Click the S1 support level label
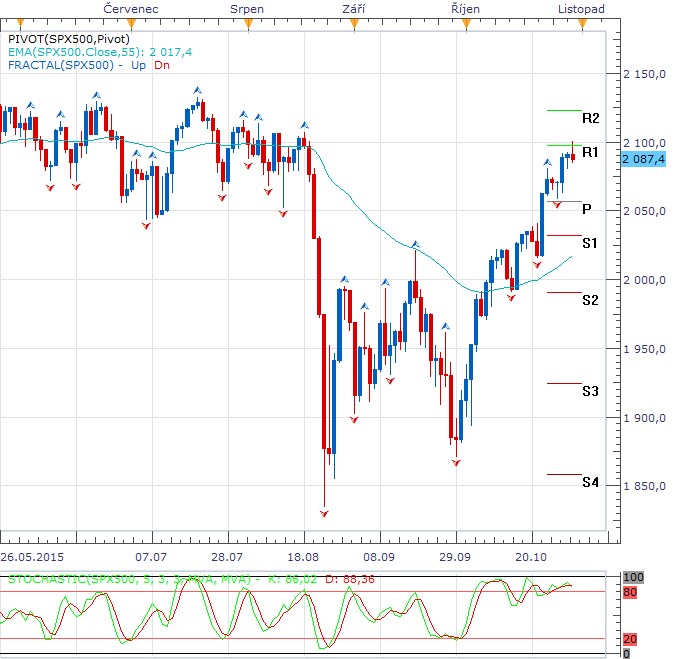Image resolution: width=678 pixels, height=659 pixels. click(x=590, y=243)
